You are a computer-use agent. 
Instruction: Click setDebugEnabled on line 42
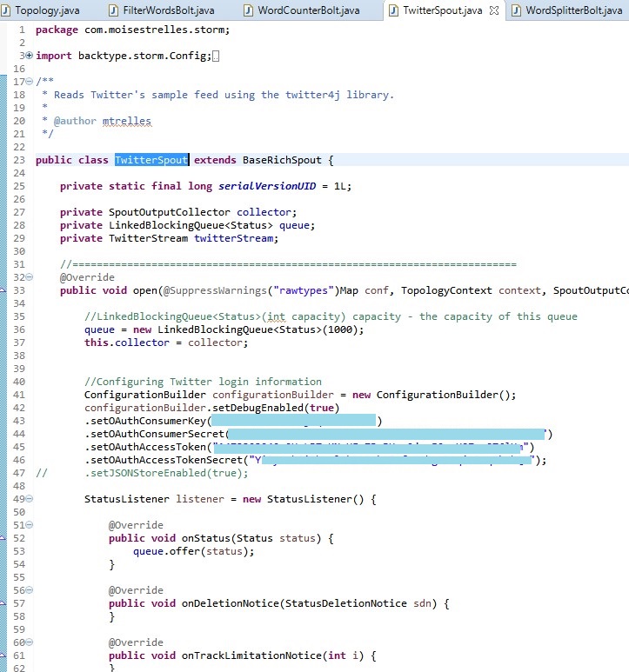pyautogui.click(x=258, y=408)
